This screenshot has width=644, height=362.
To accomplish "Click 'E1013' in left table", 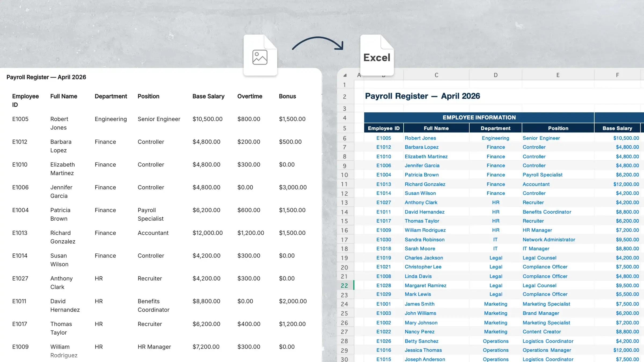I will click(20, 233).
